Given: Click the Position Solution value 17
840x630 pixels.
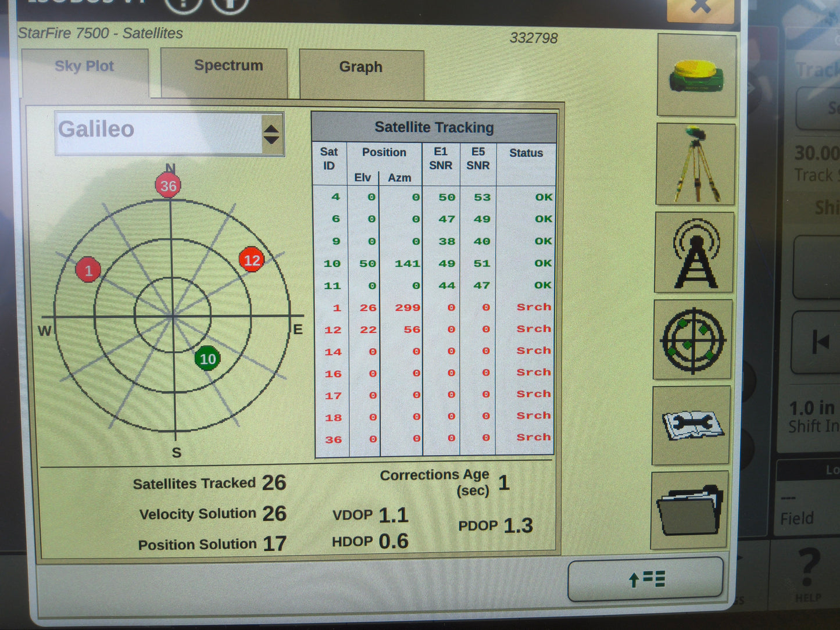Looking at the screenshot, I should point(274,544).
